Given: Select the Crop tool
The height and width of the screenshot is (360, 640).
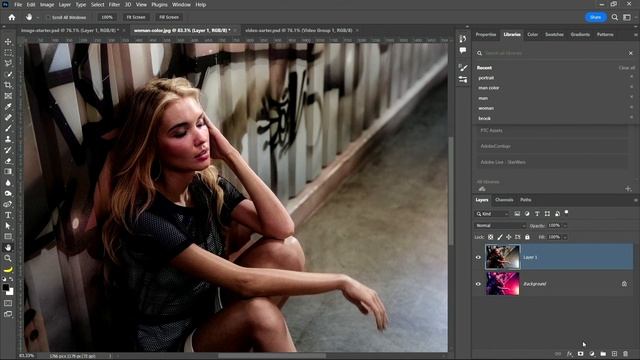Looking at the screenshot, I should [8, 85].
